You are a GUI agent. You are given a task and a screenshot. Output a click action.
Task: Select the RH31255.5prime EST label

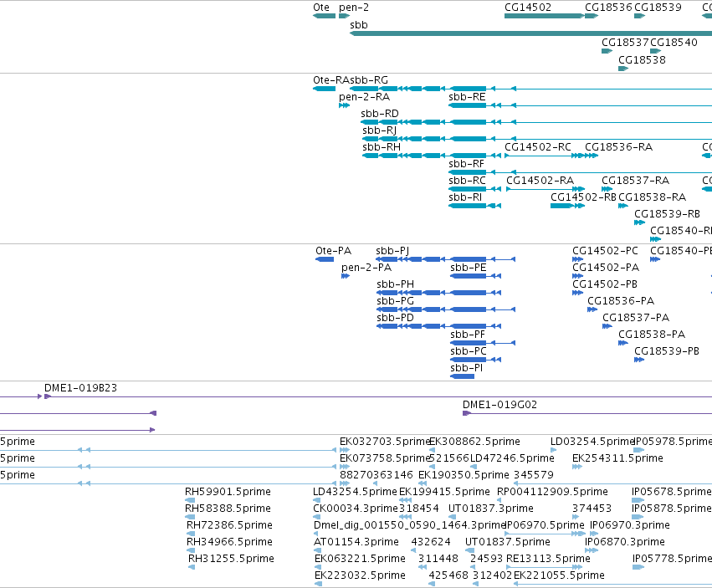pyautogui.click(x=231, y=559)
